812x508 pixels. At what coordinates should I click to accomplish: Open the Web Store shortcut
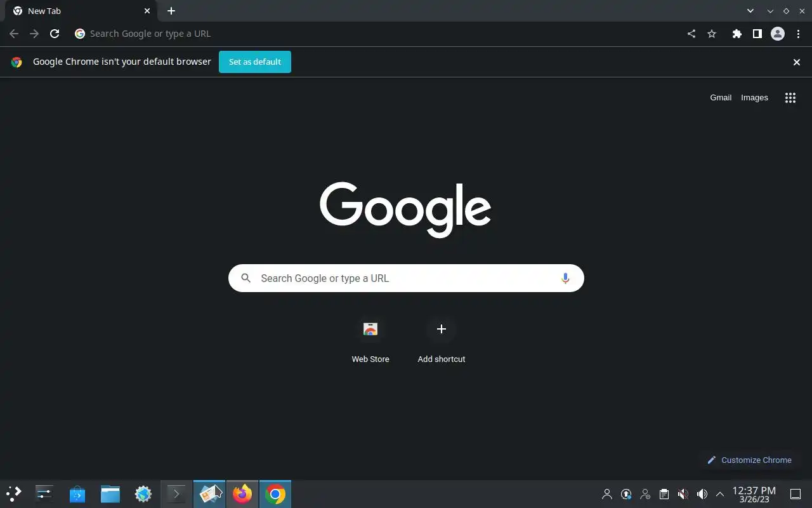pos(370,340)
